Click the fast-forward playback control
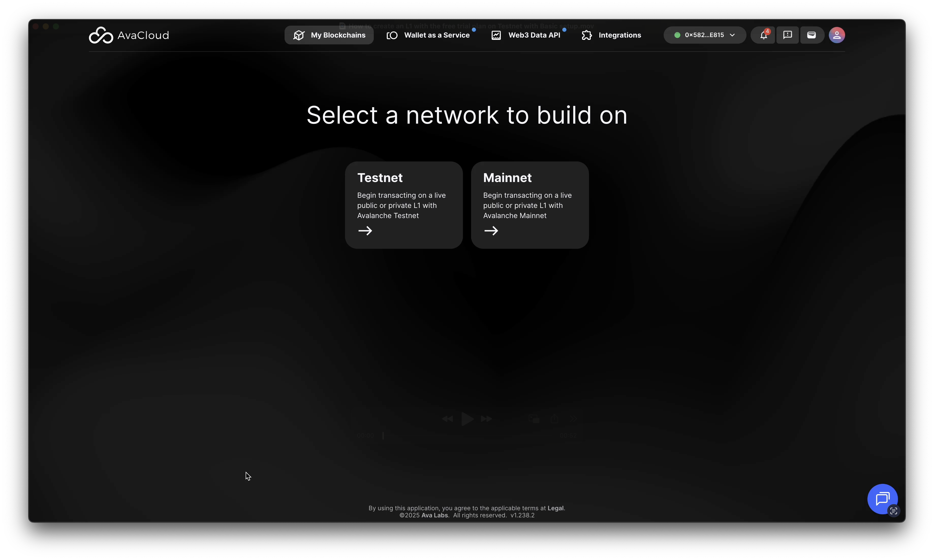Image resolution: width=934 pixels, height=560 pixels. tap(486, 419)
